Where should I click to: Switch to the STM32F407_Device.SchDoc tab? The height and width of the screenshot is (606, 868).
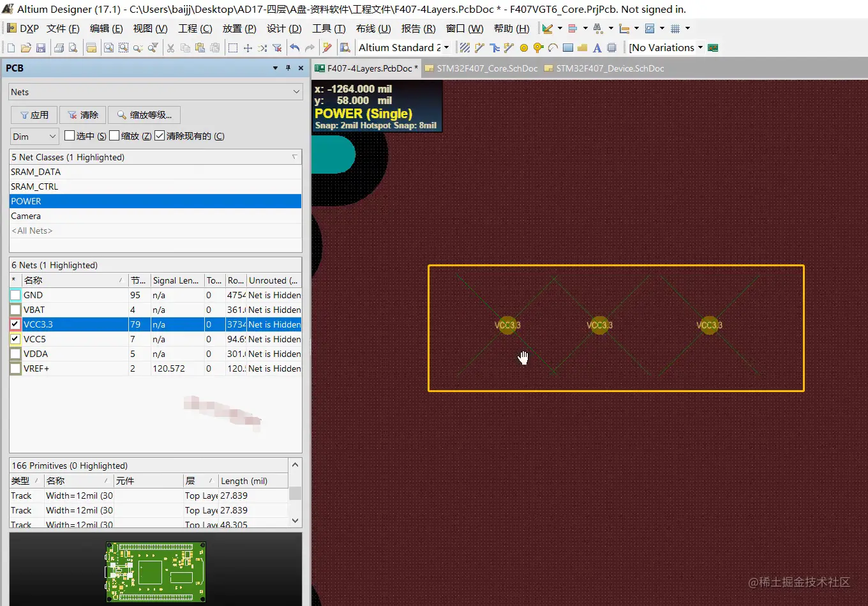[x=604, y=68]
